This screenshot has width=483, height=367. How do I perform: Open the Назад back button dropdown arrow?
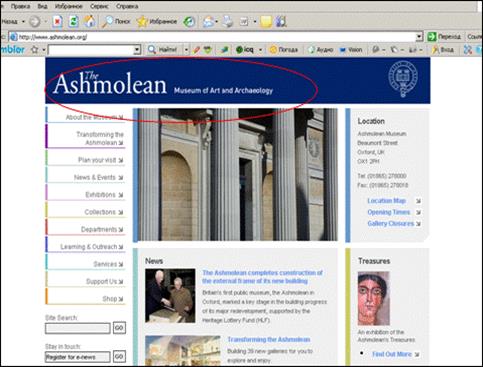pyautogui.click(x=23, y=22)
